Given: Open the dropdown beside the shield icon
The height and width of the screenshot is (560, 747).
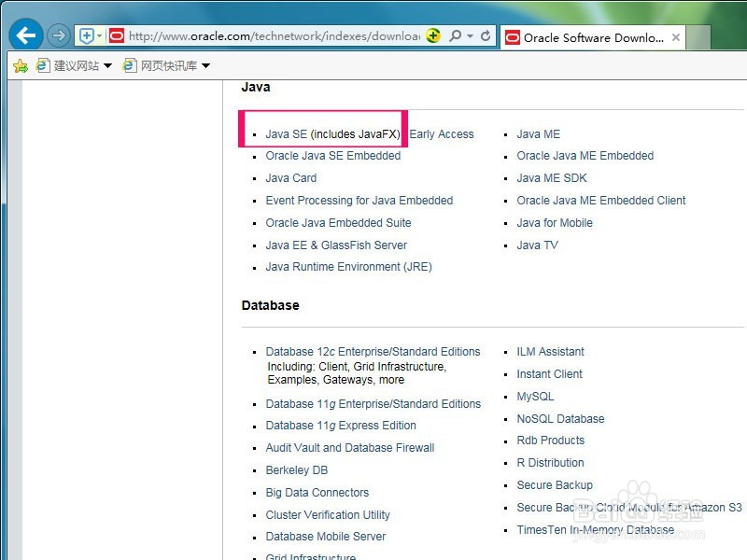Looking at the screenshot, I should [100, 35].
